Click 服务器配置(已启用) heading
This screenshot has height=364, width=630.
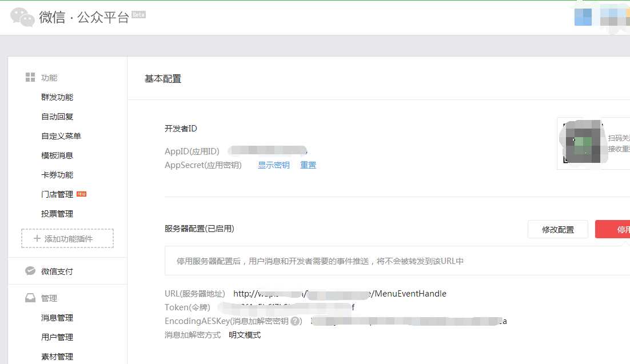tap(200, 229)
